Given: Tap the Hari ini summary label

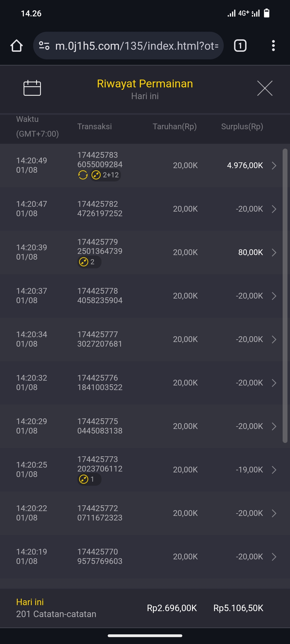Looking at the screenshot, I should click(x=30, y=602).
